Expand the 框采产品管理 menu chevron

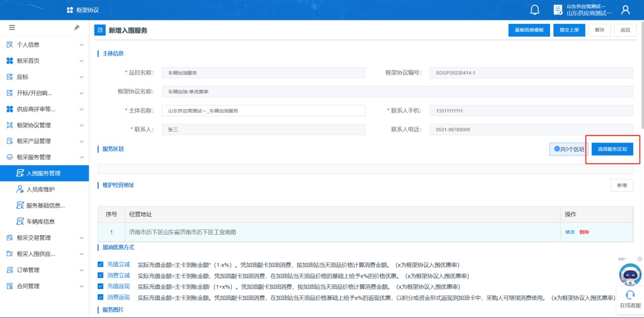click(81, 141)
